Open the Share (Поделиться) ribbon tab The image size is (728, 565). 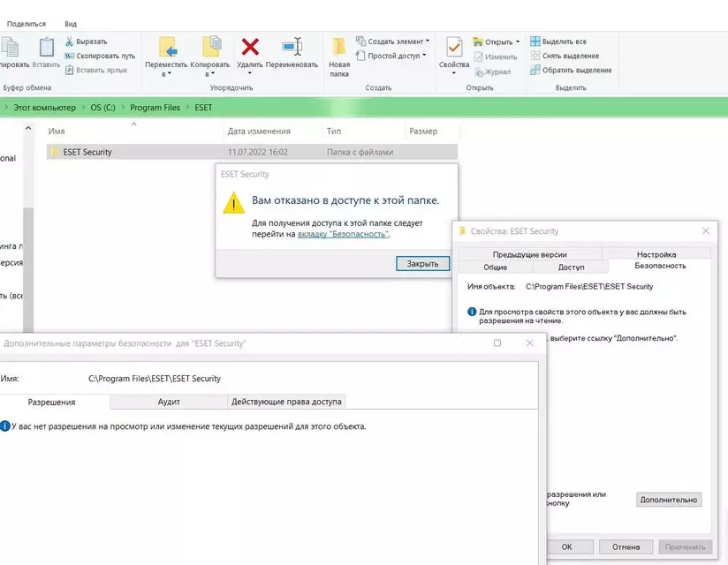(27, 24)
